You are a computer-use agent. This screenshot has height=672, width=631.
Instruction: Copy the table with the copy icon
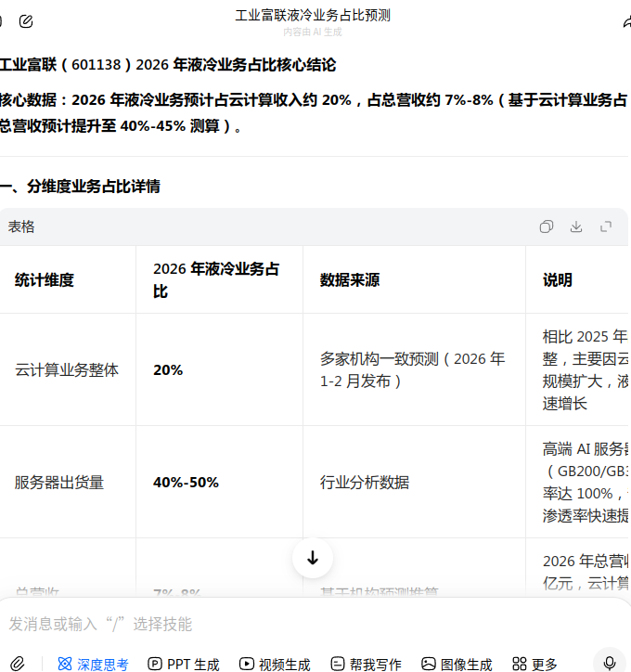(547, 226)
